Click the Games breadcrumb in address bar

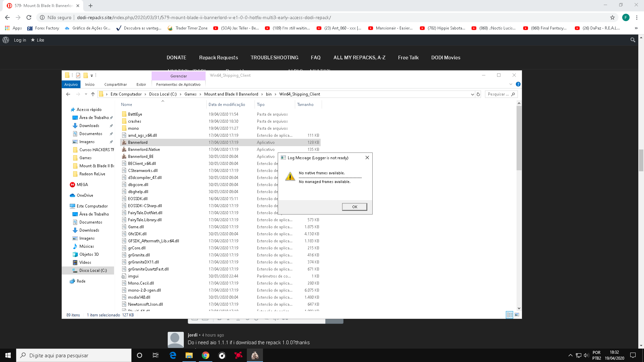(190, 94)
